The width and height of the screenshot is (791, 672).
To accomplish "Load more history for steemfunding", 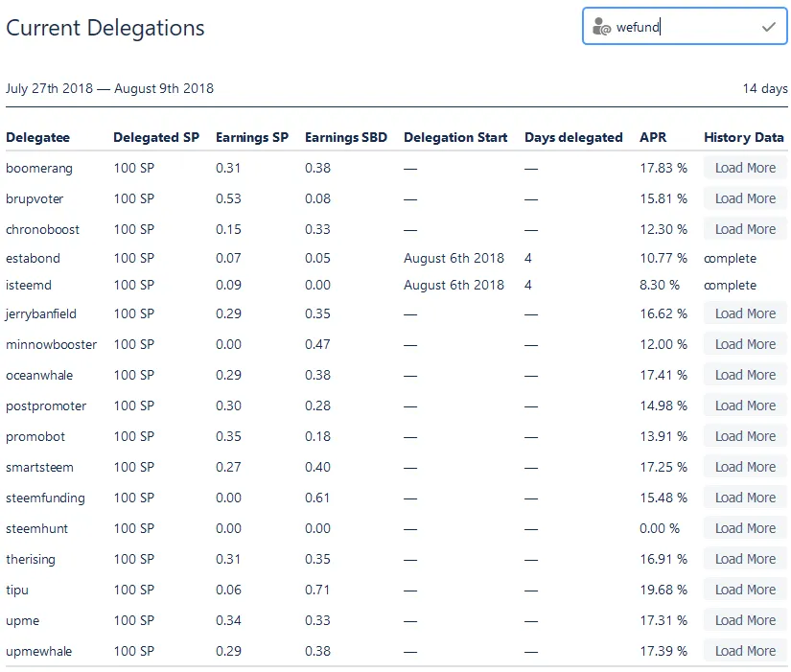I will (745, 498).
